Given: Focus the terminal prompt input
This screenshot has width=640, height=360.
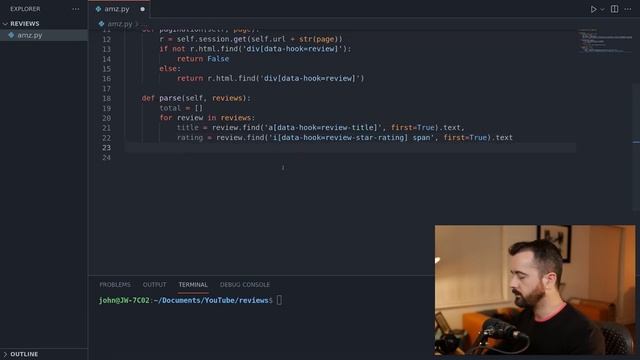Looking at the screenshot, I should pos(279,300).
